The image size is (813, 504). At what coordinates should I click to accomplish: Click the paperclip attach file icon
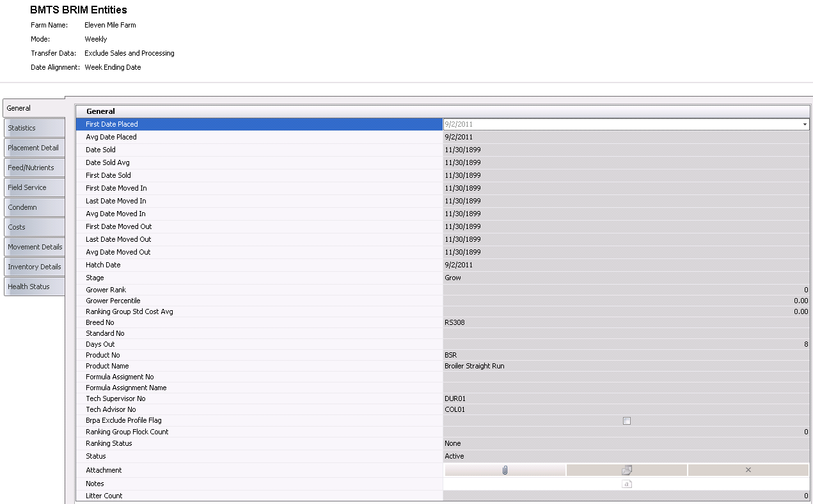coord(505,470)
